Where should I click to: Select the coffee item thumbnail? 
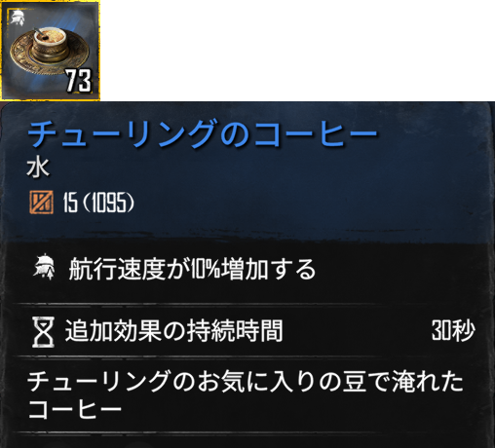click(x=50, y=51)
